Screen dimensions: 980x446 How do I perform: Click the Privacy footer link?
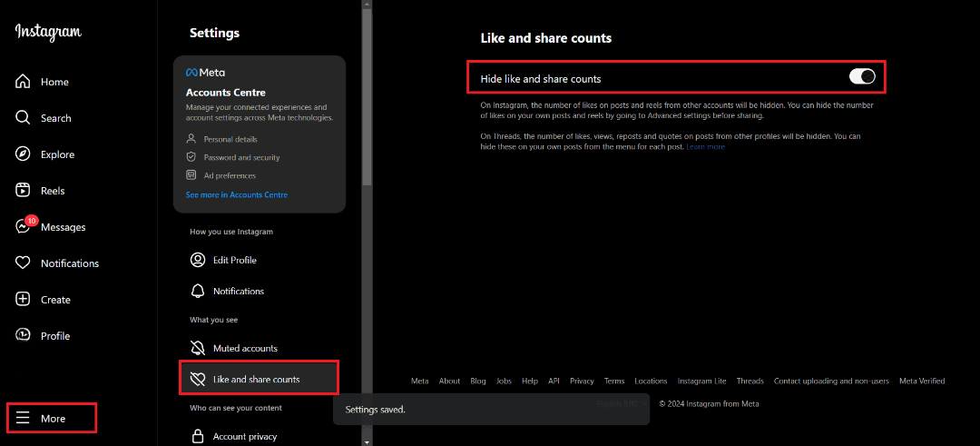[582, 381]
